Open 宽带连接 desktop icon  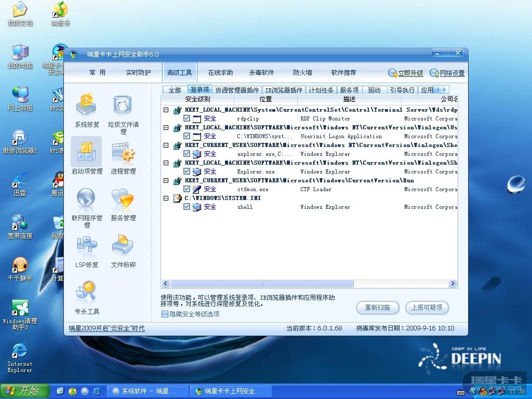point(20,227)
